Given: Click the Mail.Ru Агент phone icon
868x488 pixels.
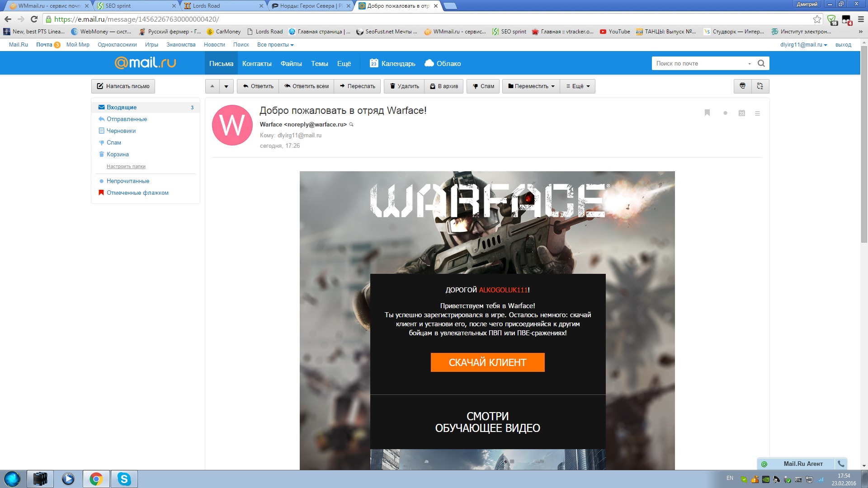Looking at the screenshot, I should point(841,464).
